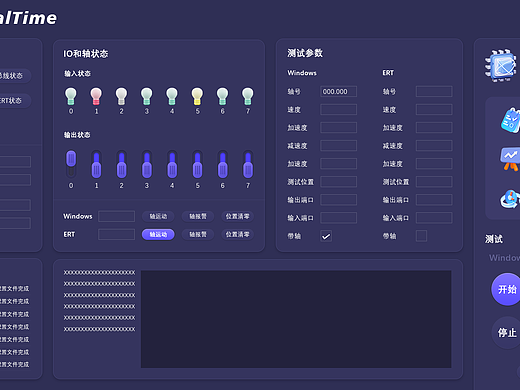This screenshot has width=520, height=390.
Task: Start the test with 开始 button
Action: 506,289
